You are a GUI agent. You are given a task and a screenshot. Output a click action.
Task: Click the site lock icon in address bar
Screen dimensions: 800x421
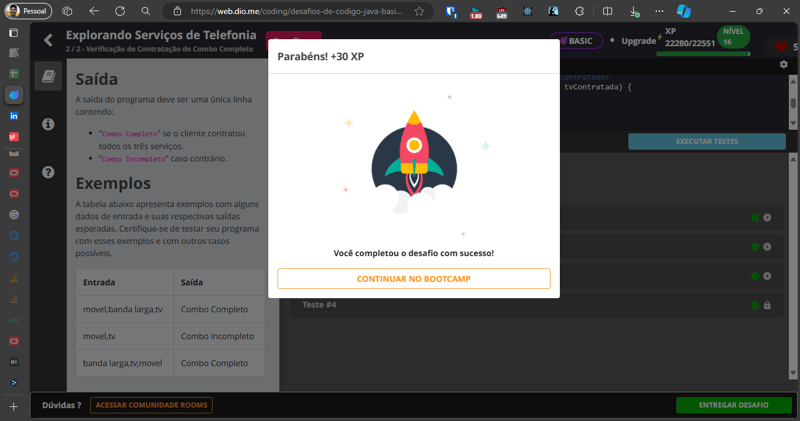point(177,11)
